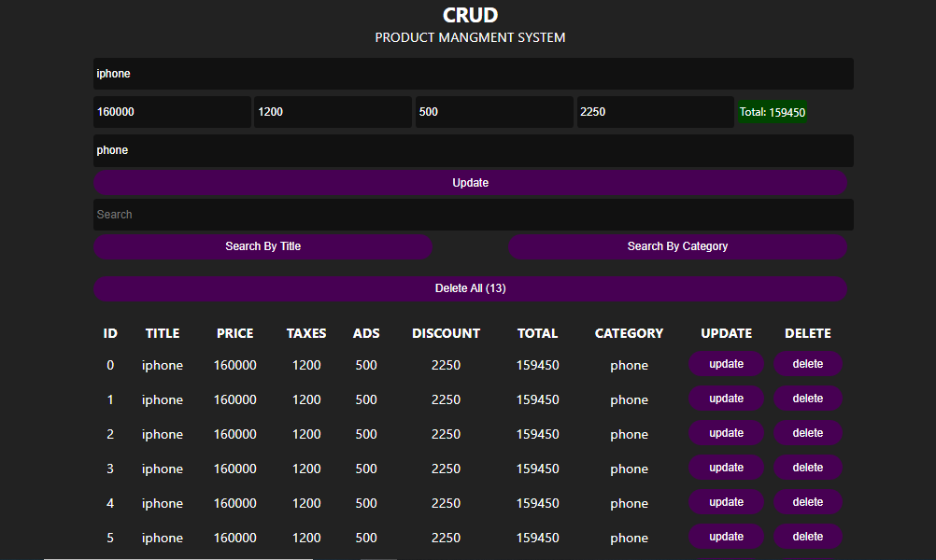
Task: Click delete button for row ID 0
Action: point(808,364)
